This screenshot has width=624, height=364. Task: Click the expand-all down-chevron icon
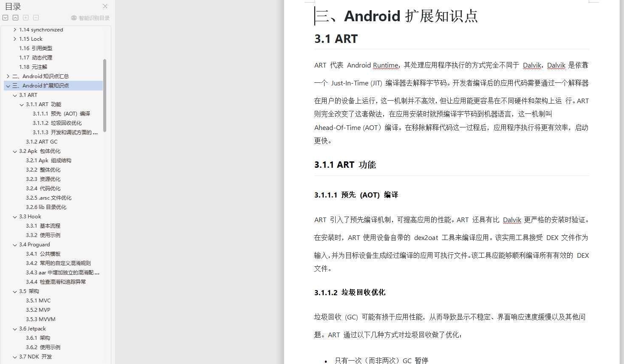[6, 18]
